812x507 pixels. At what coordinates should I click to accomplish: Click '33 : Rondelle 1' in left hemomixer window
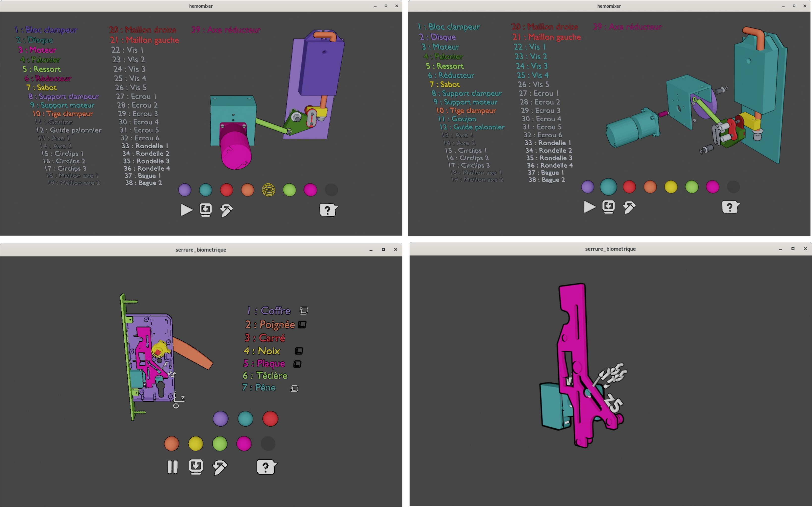click(145, 146)
